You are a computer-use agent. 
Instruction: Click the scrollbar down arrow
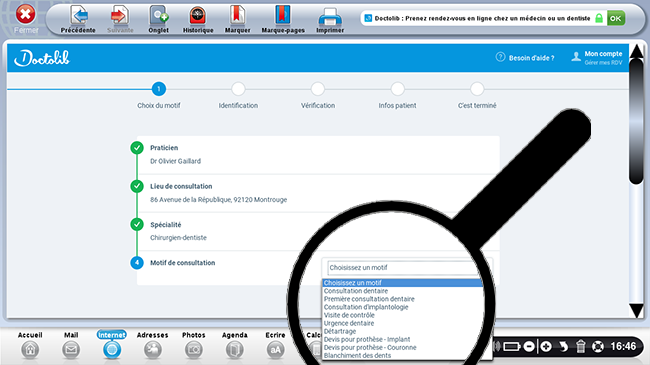tap(636, 310)
